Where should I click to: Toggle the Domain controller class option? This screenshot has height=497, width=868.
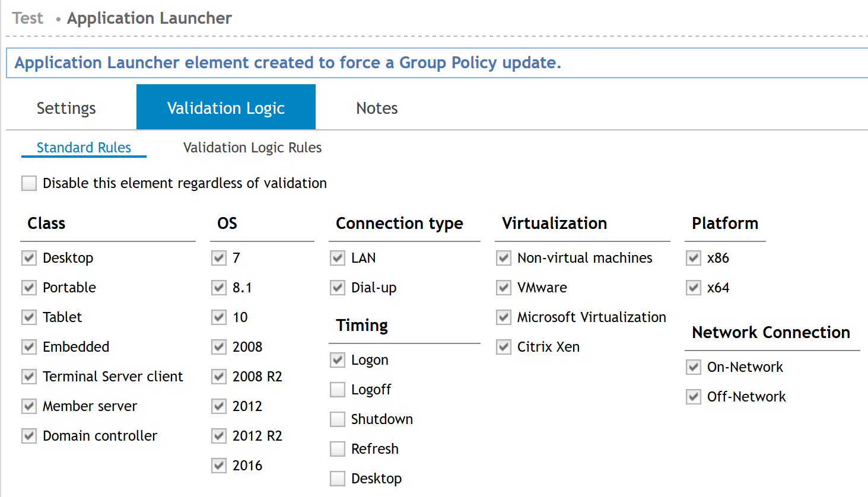click(29, 435)
